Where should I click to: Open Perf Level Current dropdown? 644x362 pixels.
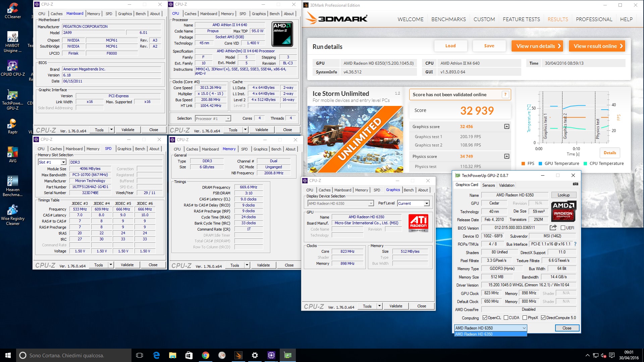[x=413, y=203]
